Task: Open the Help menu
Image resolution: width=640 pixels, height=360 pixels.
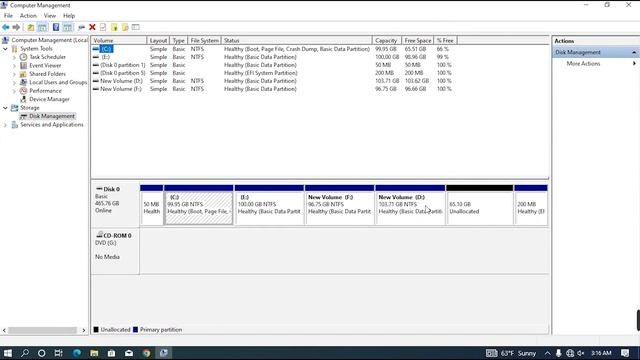Action: pos(69,16)
